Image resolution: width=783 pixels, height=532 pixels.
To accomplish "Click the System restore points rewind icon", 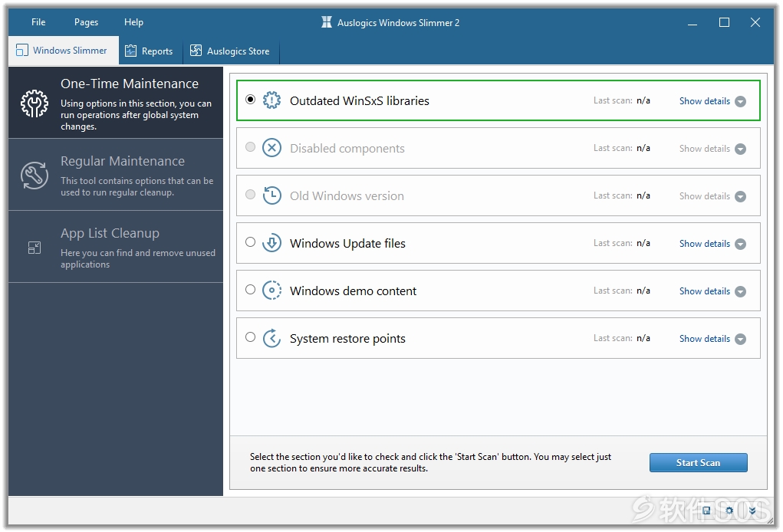I will point(271,338).
